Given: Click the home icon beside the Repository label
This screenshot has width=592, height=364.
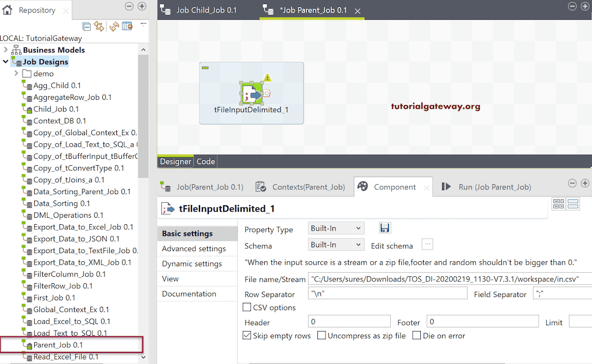Looking at the screenshot, I should (x=6, y=9).
